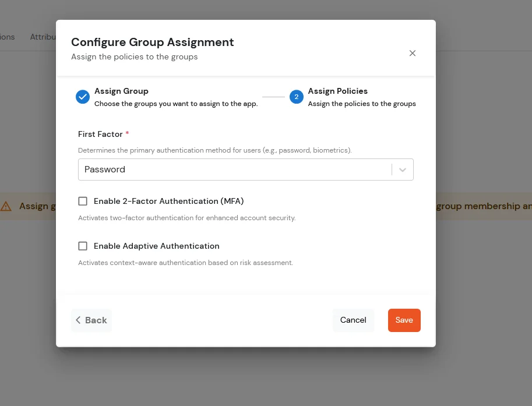This screenshot has height=406, width=532.
Task: Save the group assignment configuration
Action: pyautogui.click(x=404, y=320)
